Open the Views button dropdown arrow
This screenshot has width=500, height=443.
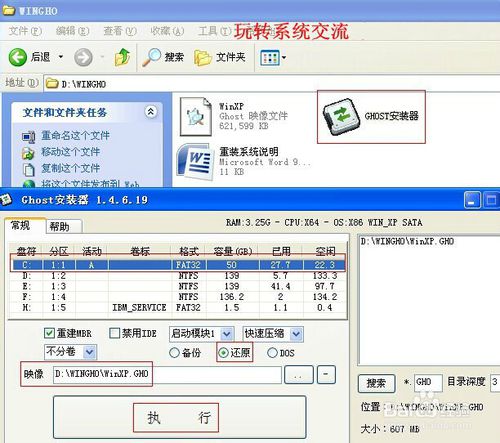284,57
